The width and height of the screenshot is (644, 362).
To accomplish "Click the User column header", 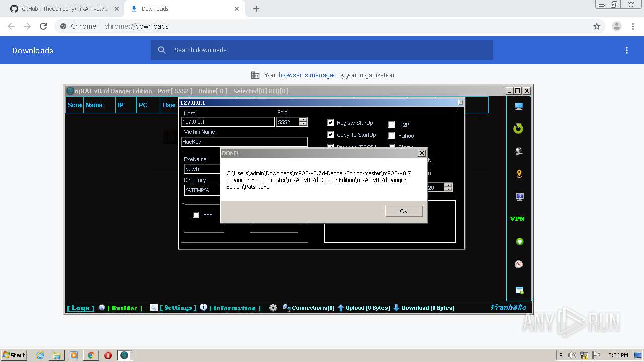I will point(169,105).
